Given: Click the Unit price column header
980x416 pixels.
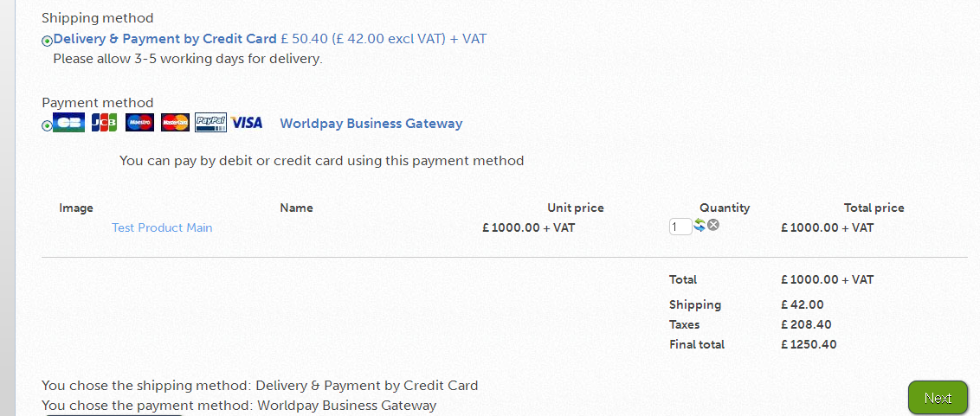Looking at the screenshot, I should click(x=576, y=208).
